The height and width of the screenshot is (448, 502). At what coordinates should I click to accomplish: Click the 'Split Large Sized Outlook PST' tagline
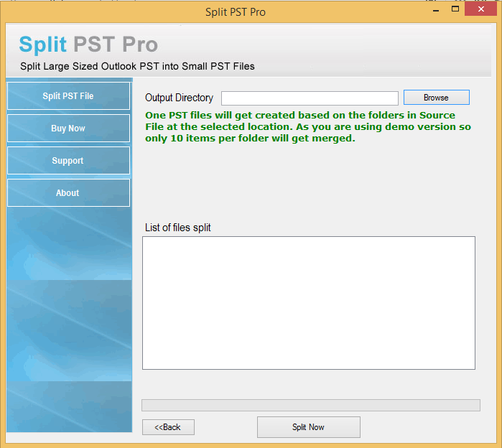pos(137,66)
